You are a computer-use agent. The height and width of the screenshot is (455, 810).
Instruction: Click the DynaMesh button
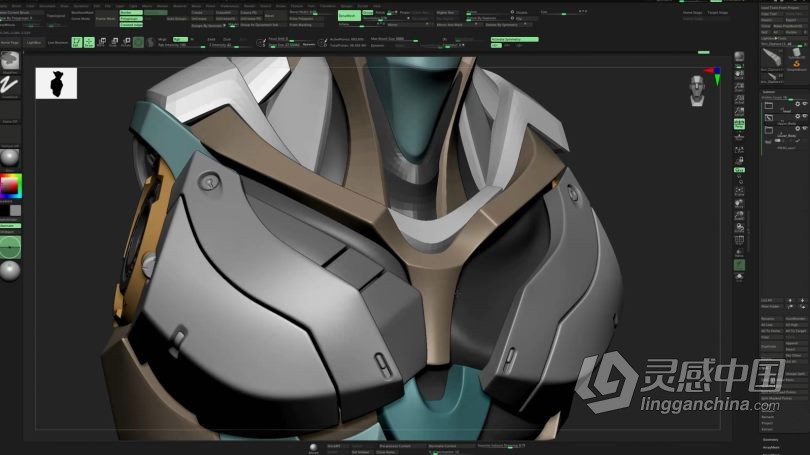click(349, 15)
